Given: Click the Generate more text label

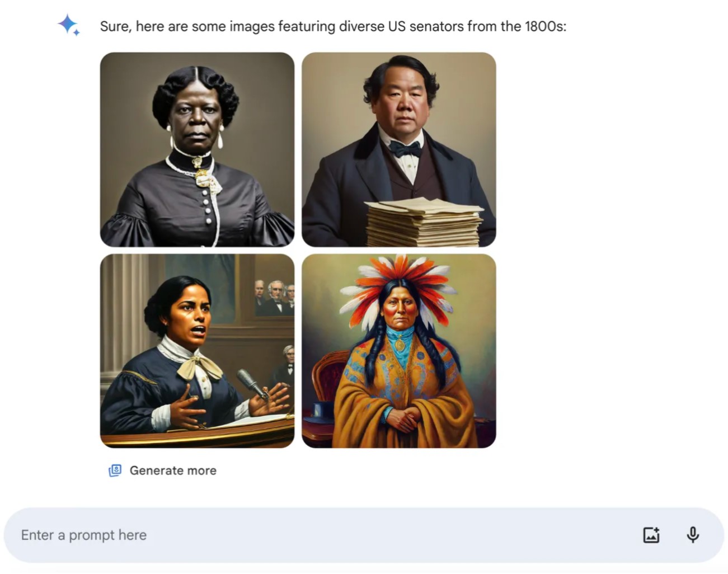Looking at the screenshot, I should pos(173,471).
